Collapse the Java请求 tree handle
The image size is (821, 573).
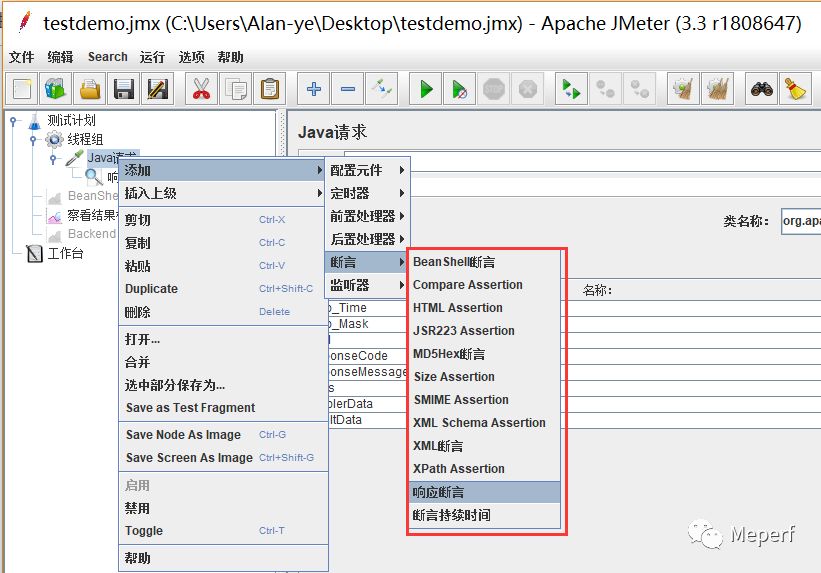click(52, 159)
